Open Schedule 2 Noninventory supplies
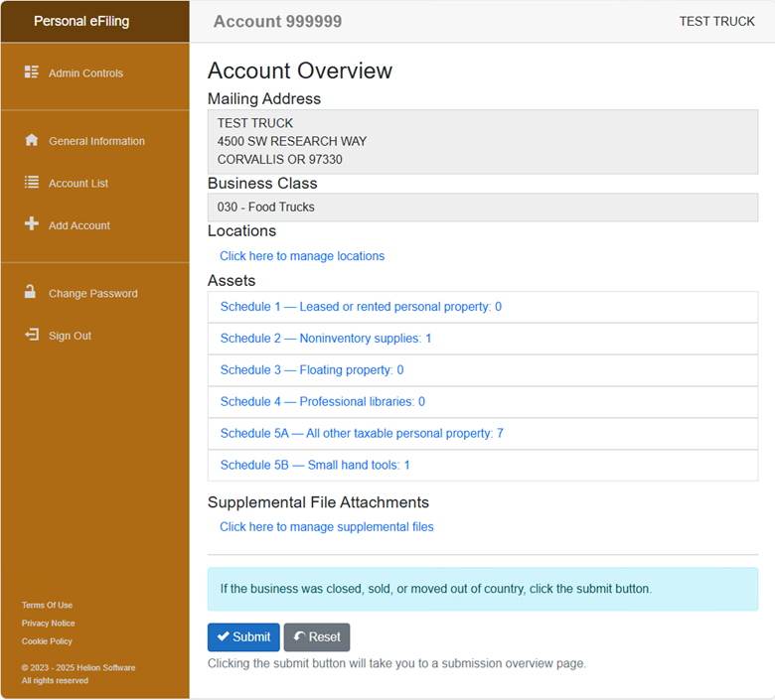 (326, 339)
